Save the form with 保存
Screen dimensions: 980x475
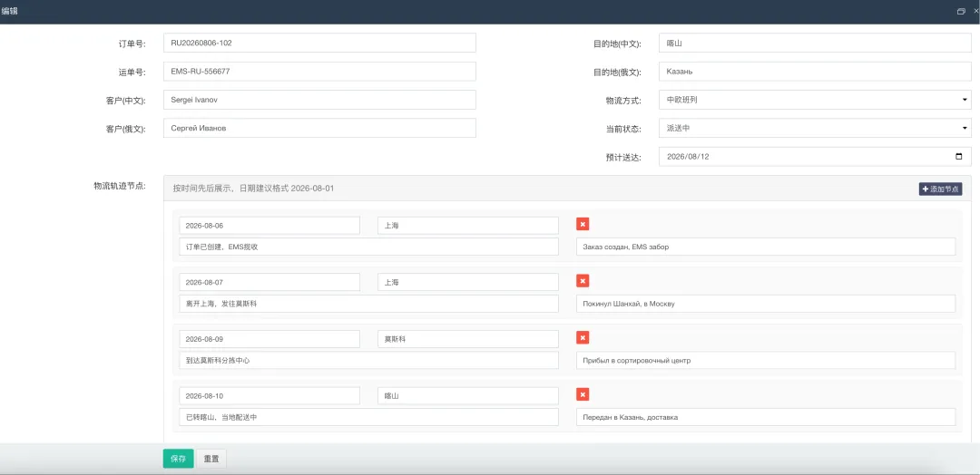pos(178,459)
